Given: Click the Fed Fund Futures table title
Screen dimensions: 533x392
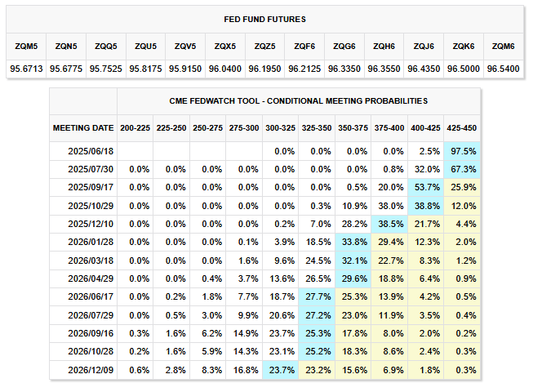Looking at the screenshot, I should pyautogui.click(x=264, y=18).
